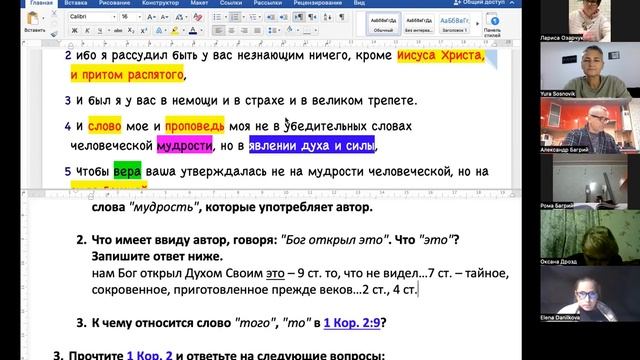Image resolution: width=640 pixels, height=360 pixels.
Task: Open bullet list style dropdown arrow
Action: click(225, 17)
